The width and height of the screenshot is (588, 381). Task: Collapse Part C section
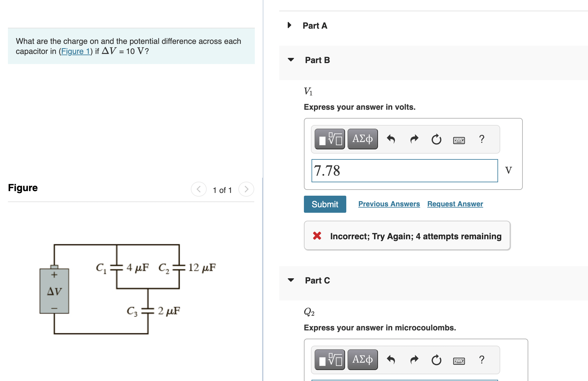pos(291,280)
